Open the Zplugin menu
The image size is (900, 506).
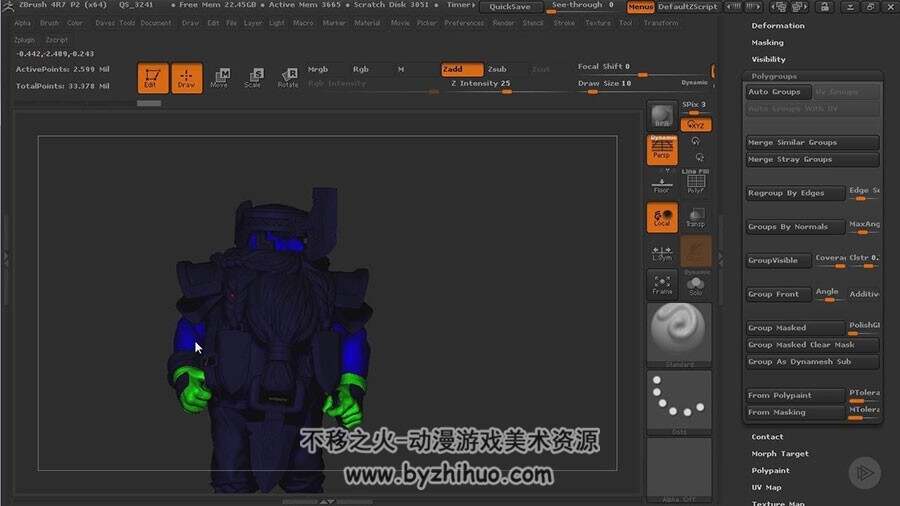24,40
